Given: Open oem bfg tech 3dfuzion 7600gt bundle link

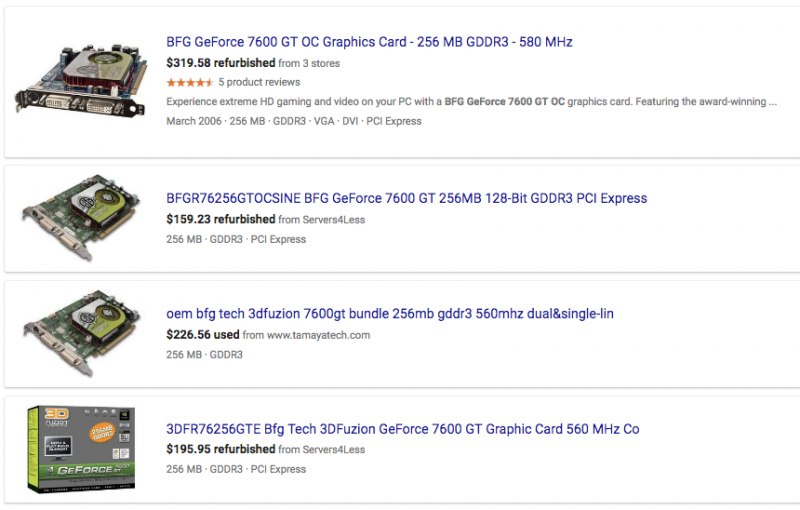Looking at the screenshot, I should click(390, 314).
